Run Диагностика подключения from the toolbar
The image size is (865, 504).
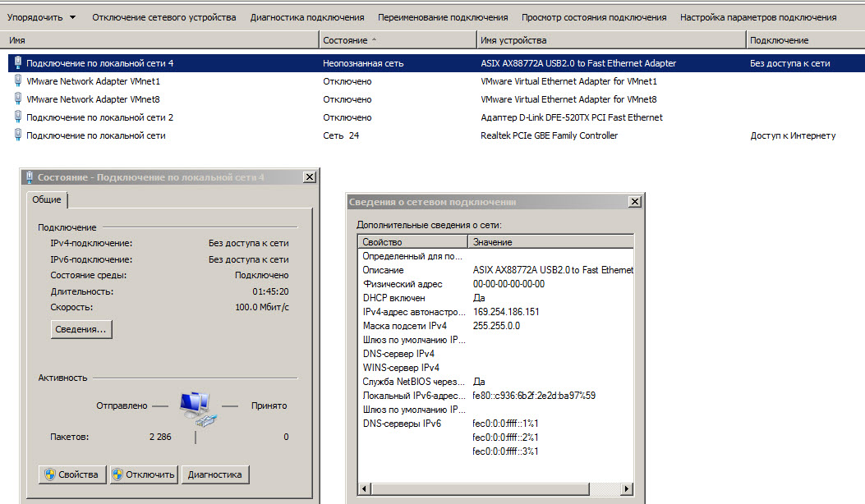tap(306, 17)
